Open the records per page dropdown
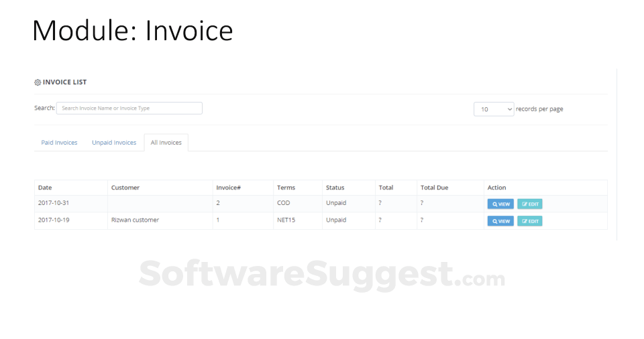This screenshot has height=339, width=644. coord(494,109)
